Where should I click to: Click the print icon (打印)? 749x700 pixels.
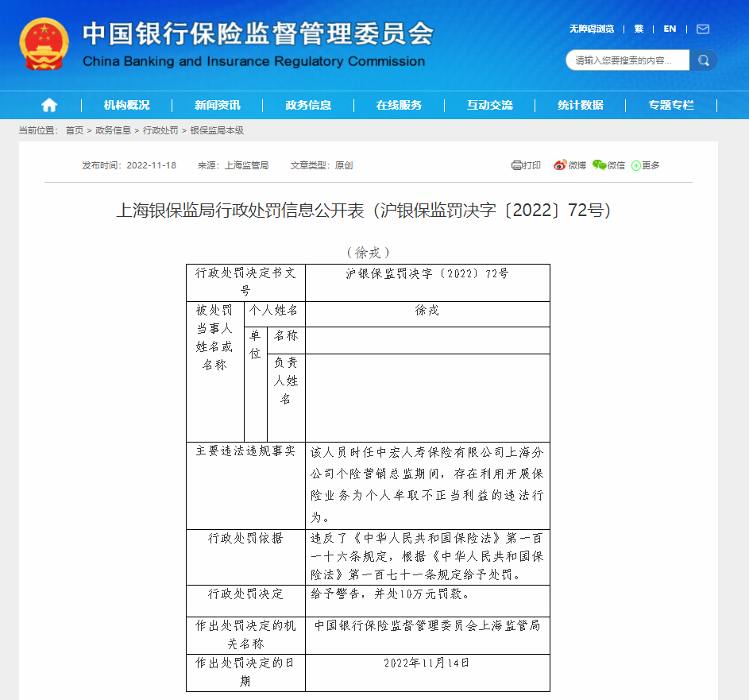517,165
